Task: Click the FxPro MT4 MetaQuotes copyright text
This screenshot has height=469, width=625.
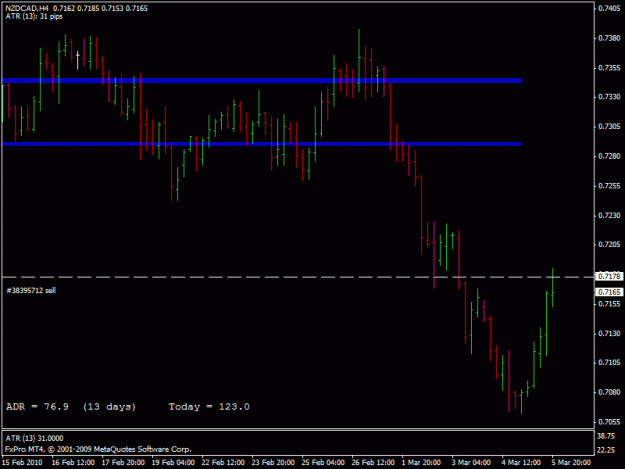Action: [98, 449]
